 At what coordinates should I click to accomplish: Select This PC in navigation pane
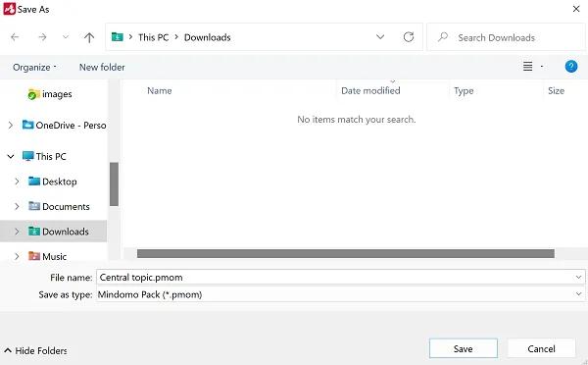[44, 156]
